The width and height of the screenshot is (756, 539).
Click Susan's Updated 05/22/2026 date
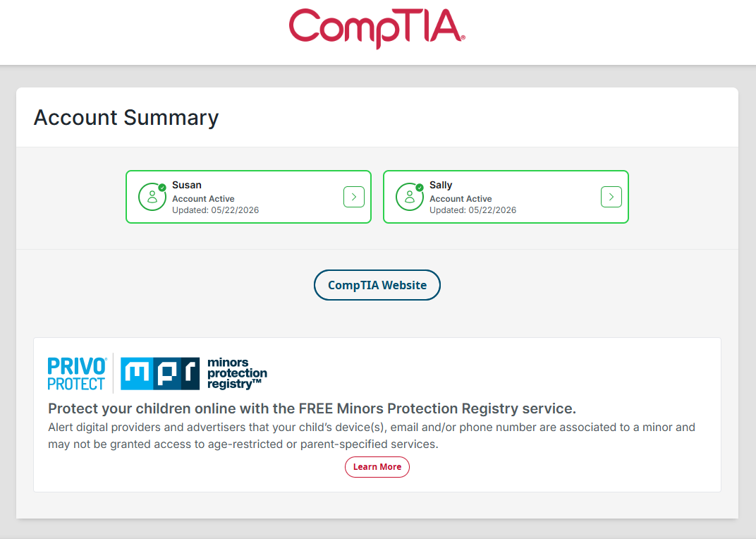[x=216, y=210]
